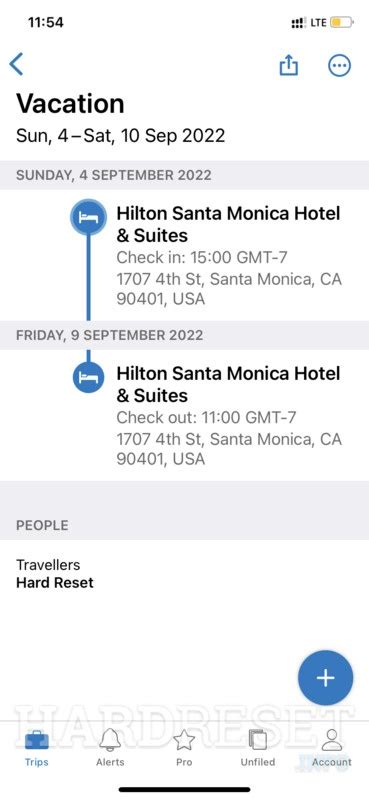Select the traveller Hard Reset

click(55, 583)
